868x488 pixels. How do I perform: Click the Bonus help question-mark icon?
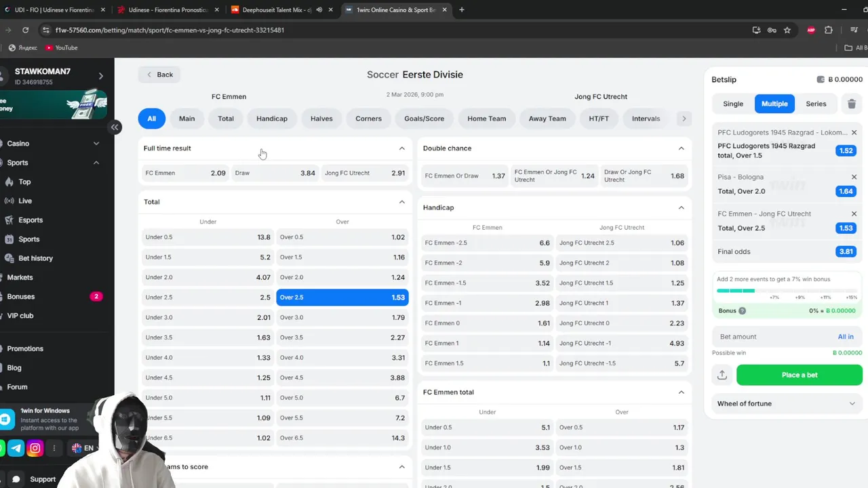coord(742,311)
